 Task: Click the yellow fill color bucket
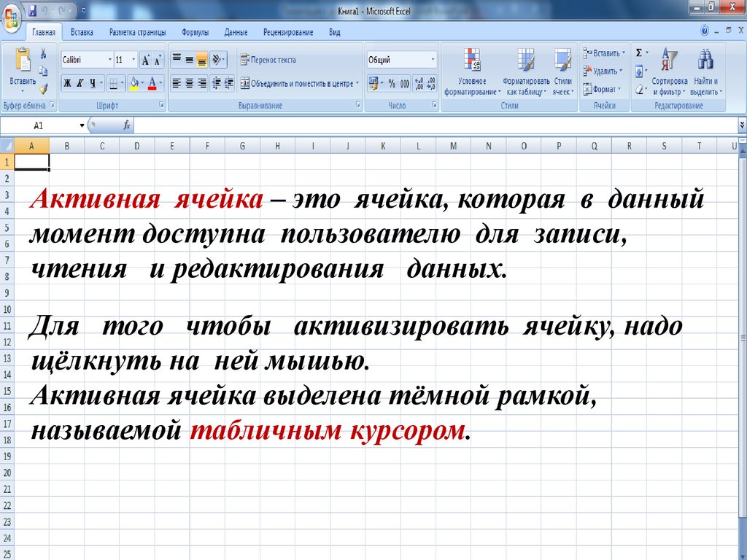pyautogui.click(x=134, y=83)
